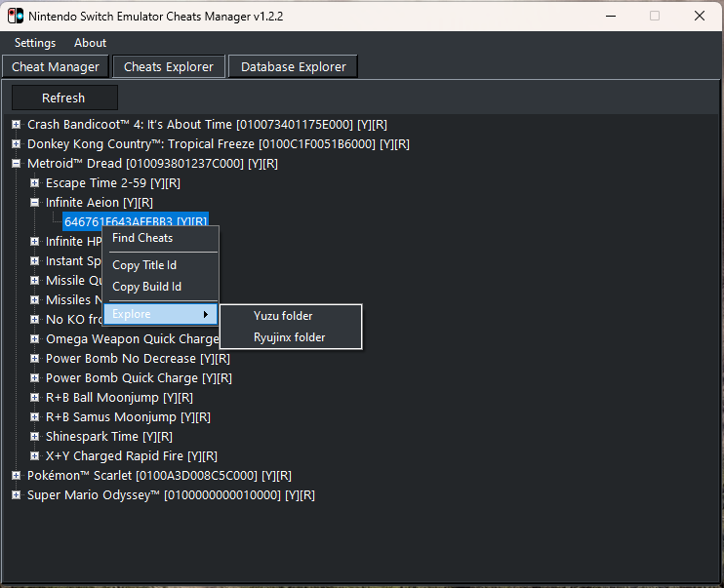Expand the Omega Weapon Quick Charge node

pos(34,338)
